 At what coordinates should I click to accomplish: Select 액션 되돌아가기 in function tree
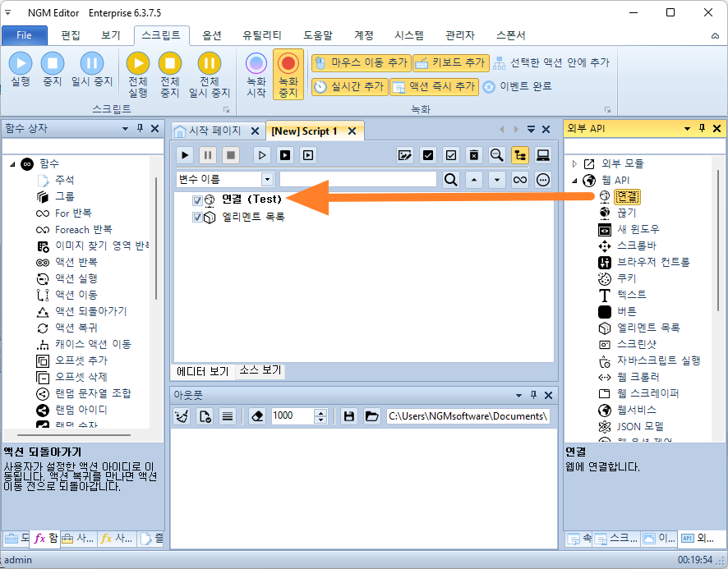click(x=90, y=311)
